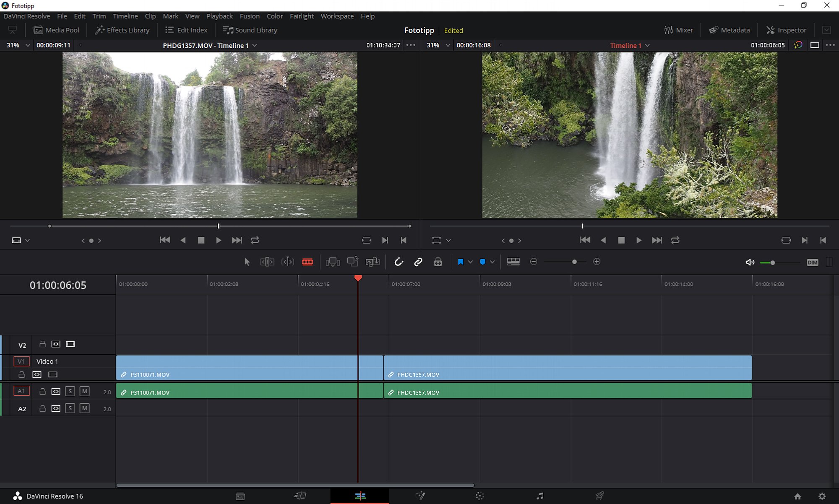Open the Workspace menu
Viewport: 839px width, 504px height.
tap(337, 16)
